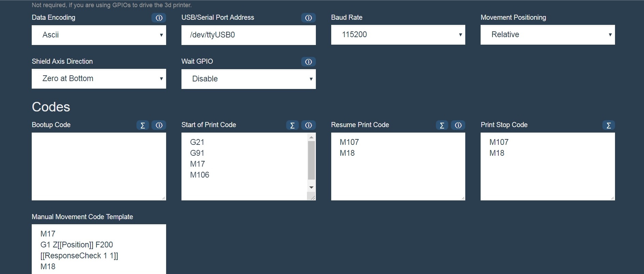Viewport: 644px width, 274px height.
Task: Open the Wait GPIO dropdown set to Disable
Action: tap(249, 79)
